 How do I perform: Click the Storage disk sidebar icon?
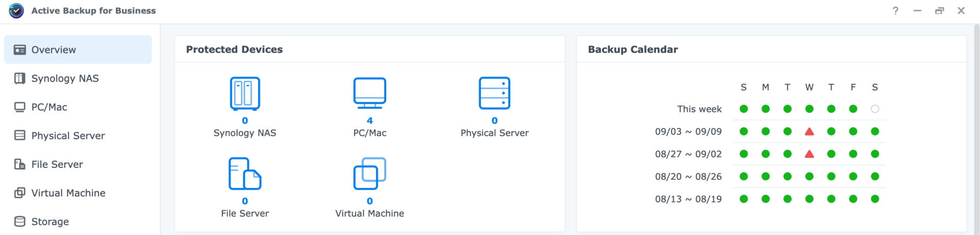(x=20, y=221)
